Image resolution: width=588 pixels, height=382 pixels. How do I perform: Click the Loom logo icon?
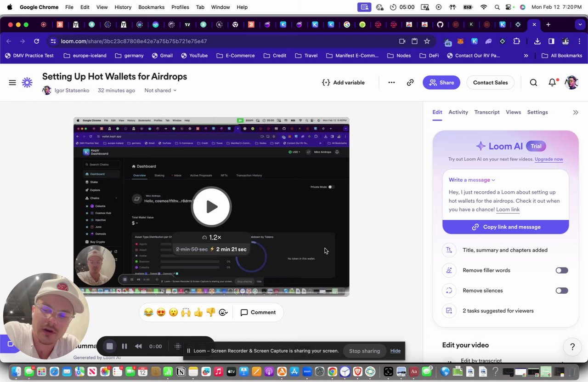(27, 82)
